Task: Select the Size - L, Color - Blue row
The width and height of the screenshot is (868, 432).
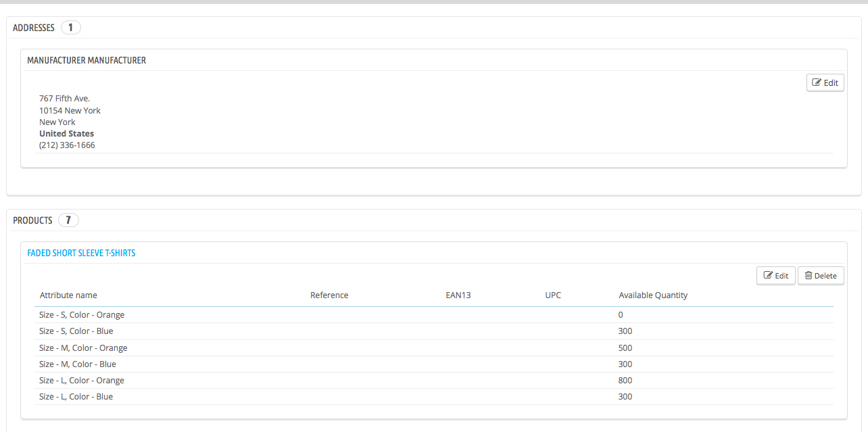Action: pos(434,396)
